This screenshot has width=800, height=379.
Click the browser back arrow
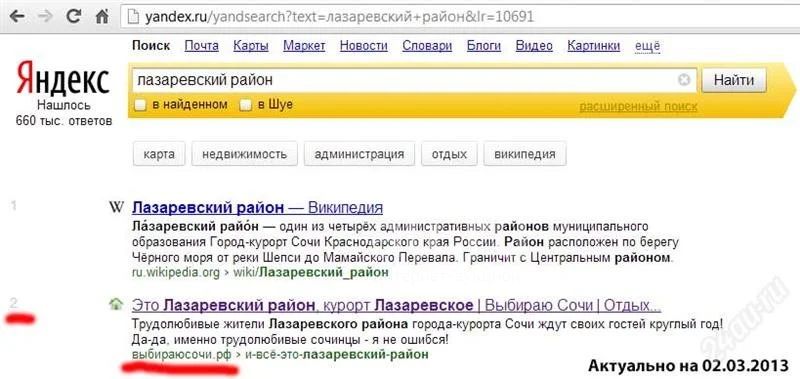[17, 17]
